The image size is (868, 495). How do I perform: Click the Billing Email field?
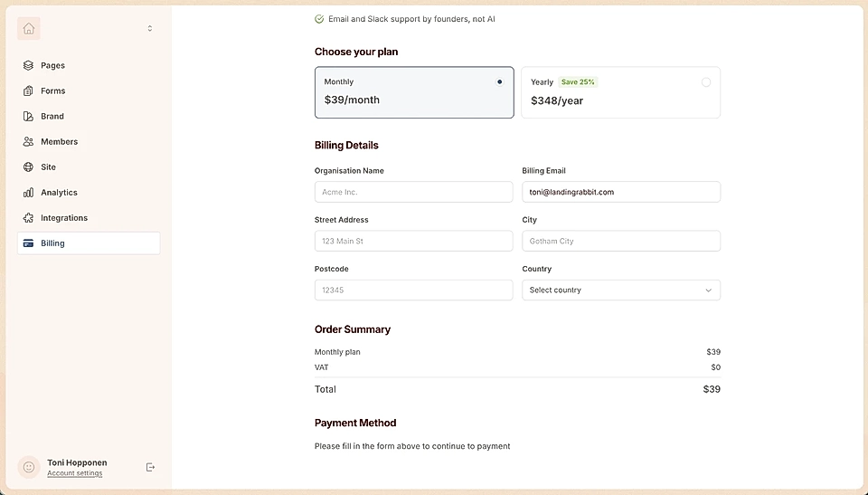pyautogui.click(x=621, y=192)
